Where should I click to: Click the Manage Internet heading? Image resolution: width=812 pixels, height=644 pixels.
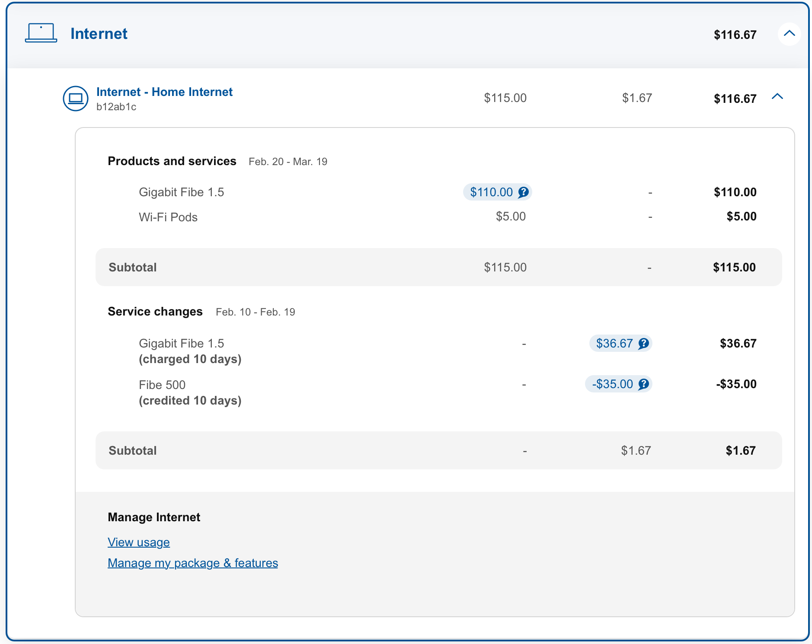154,517
